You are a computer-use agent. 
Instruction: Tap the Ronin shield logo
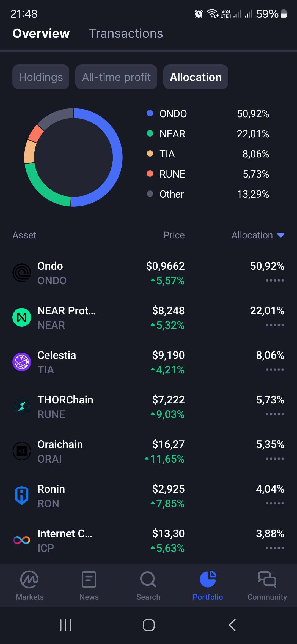22,496
